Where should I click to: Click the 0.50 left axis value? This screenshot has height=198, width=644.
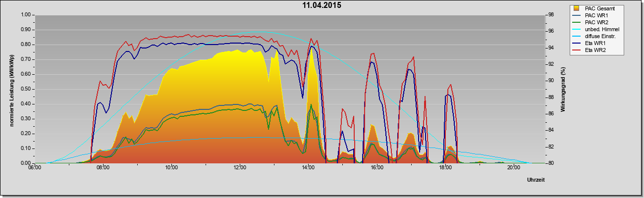point(25,89)
